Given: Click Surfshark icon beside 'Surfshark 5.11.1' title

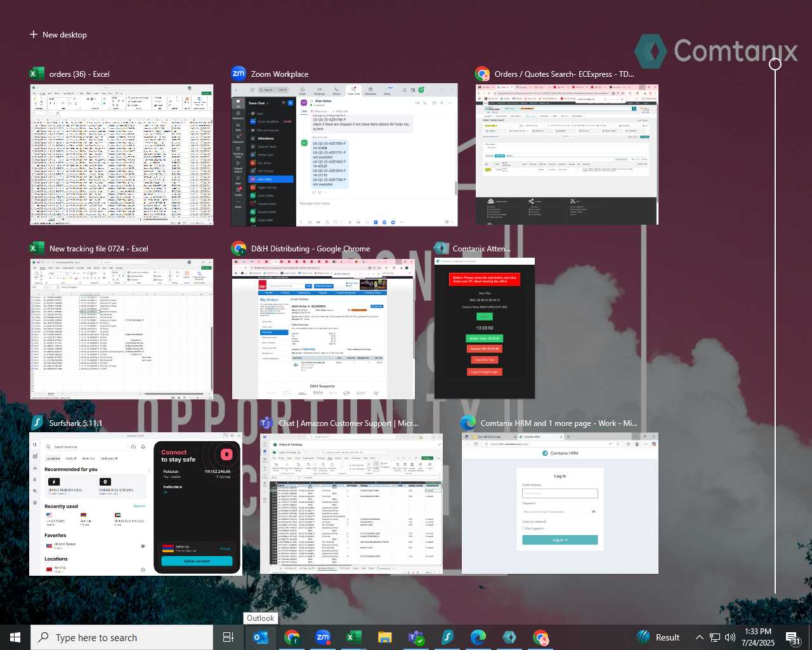Looking at the screenshot, I should click(37, 423).
